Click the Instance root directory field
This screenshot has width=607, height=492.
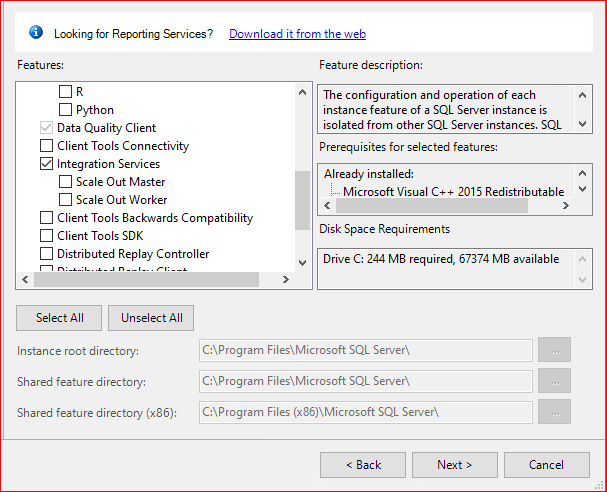pyautogui.click(x=365, y=350)
